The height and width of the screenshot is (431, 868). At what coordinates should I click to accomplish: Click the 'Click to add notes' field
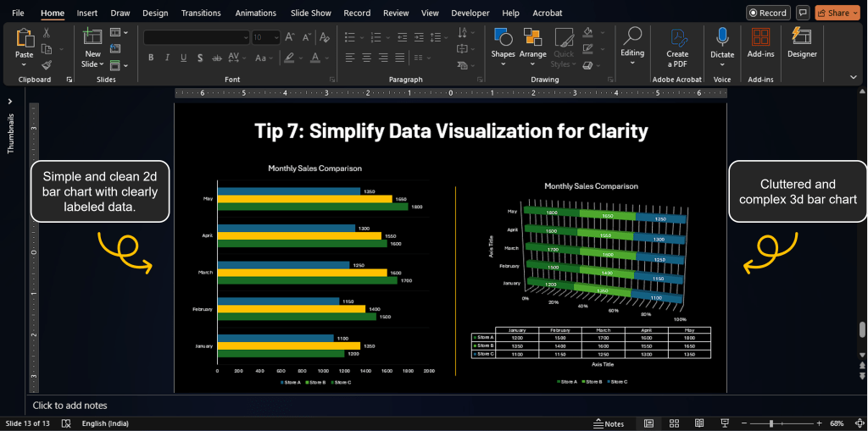coord(70,406)
